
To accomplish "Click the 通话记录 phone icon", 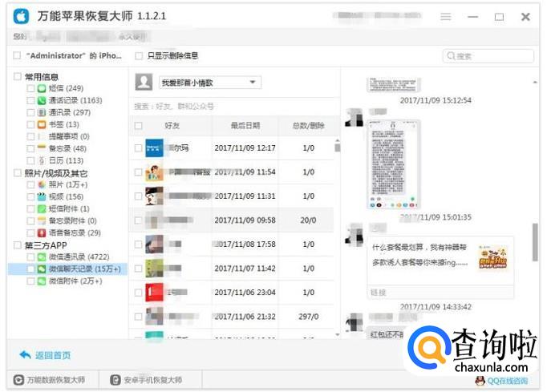I will 42,100.
